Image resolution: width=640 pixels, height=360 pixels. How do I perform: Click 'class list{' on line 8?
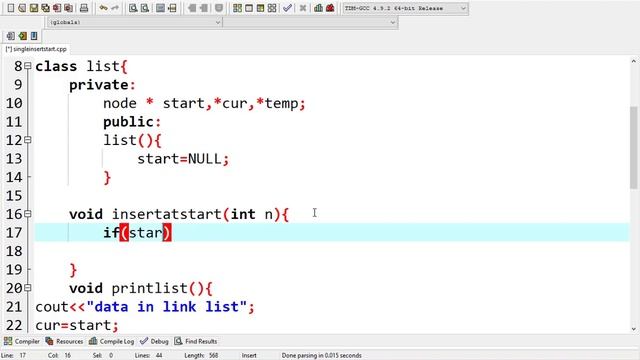[82, 66]
